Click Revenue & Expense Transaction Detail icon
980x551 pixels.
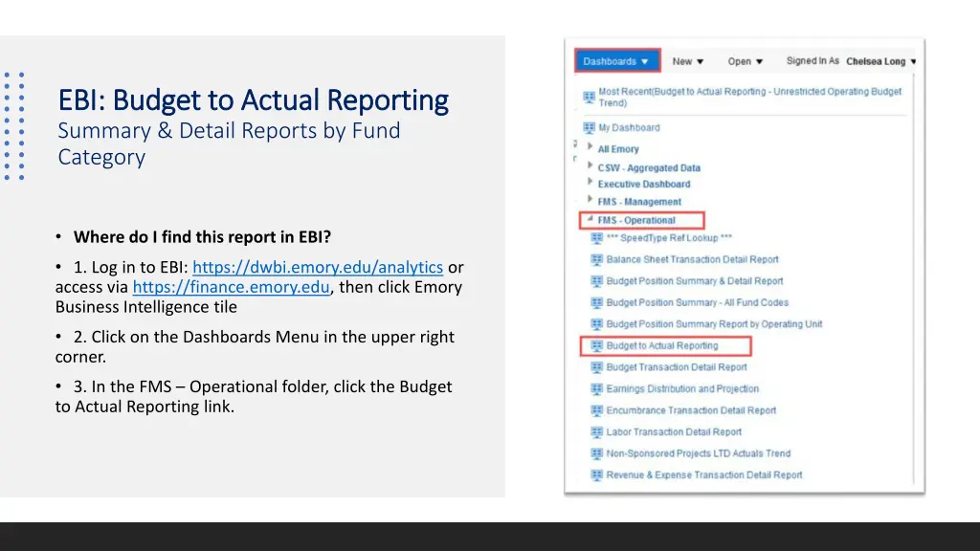[597, 475]
